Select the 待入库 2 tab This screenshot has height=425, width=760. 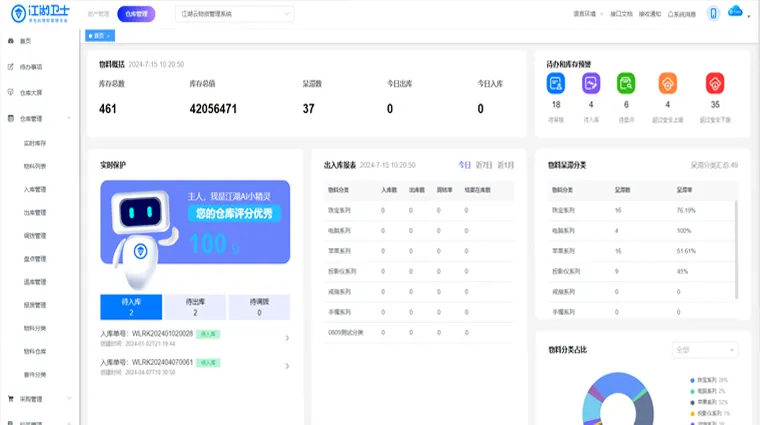point(131,307)
